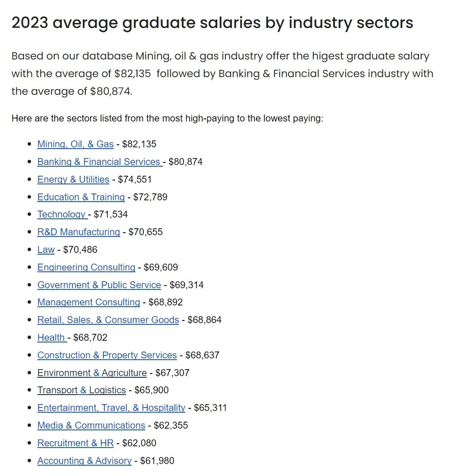This screenshot has width=450, height=476.
Task: Follow the Energy & Utilities link
Action: [x=73, y=179]
